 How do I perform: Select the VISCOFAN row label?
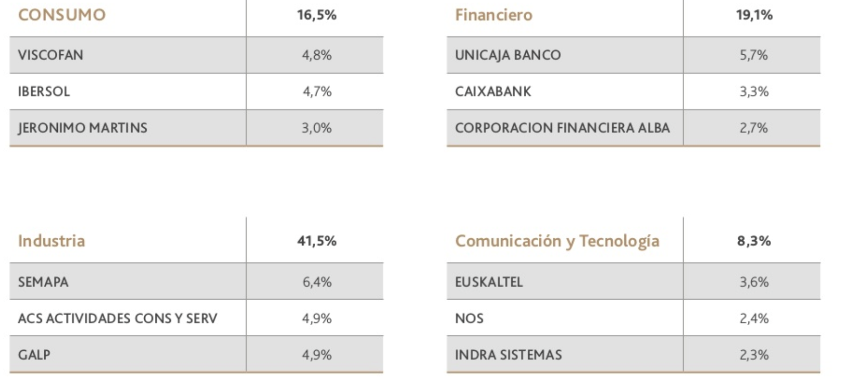(x=51, y=55)
